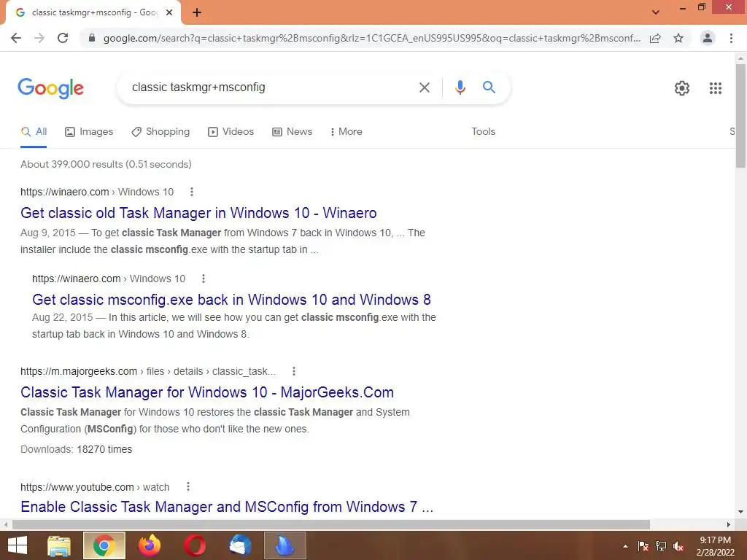Open options for majorgeeks.com result
The height and width of the screenshot is (560, 747).
coord(294,371)
